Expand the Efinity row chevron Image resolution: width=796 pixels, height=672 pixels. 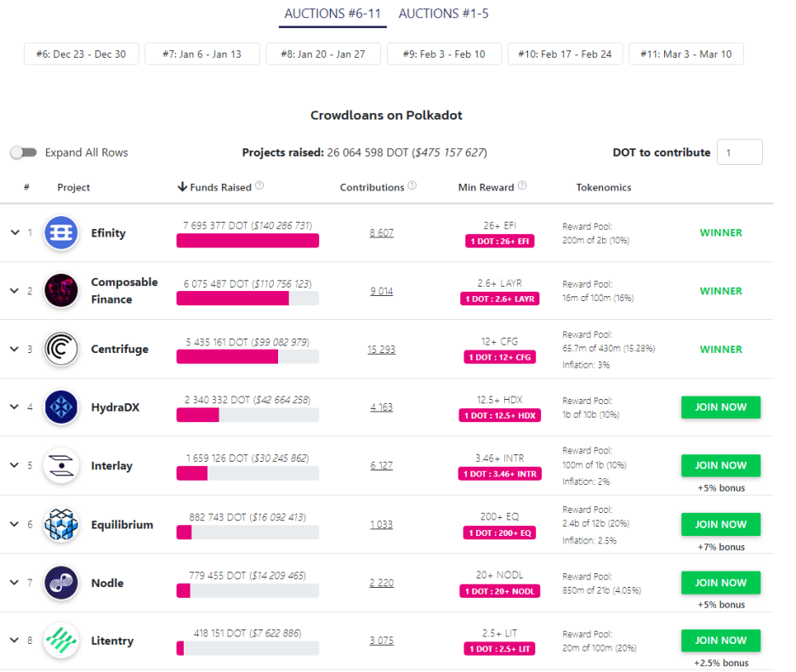[x=15, y=232]
